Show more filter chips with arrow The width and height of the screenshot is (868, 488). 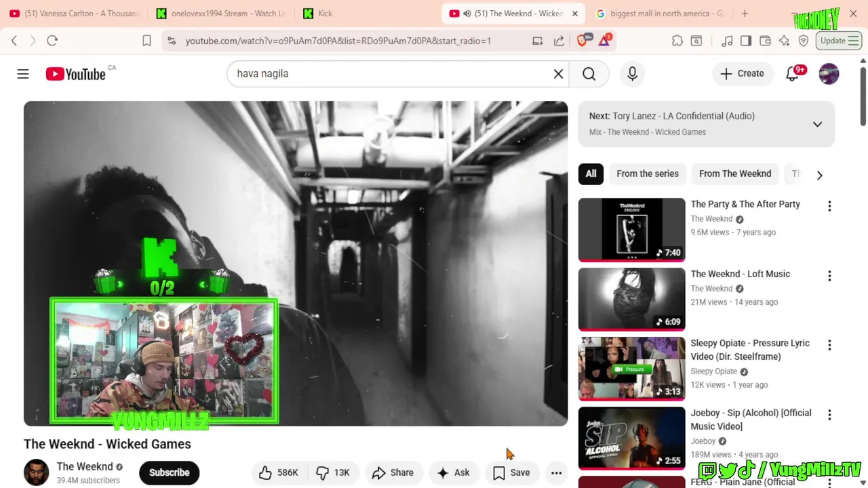click(x=819, y=175)
